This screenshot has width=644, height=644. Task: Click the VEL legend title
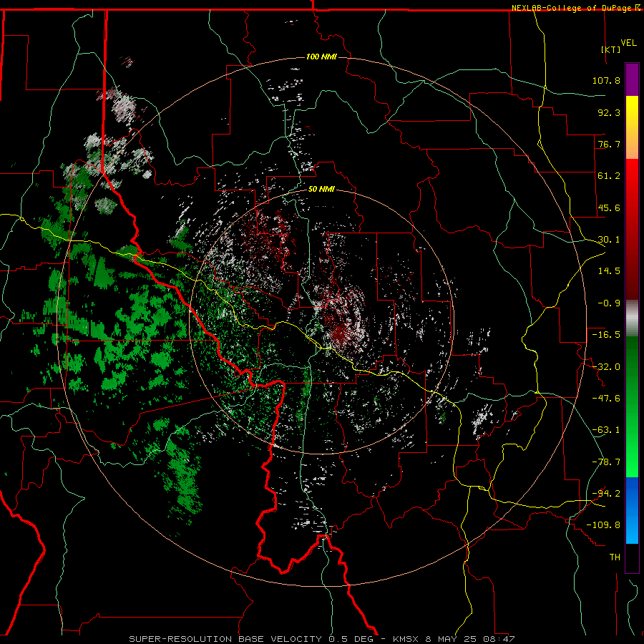tap(628, 42)
